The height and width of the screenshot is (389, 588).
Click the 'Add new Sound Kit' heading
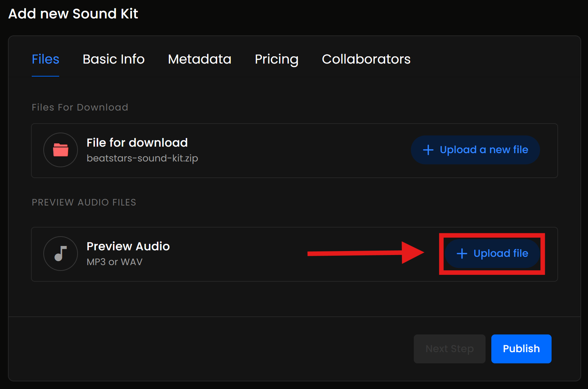73,14
